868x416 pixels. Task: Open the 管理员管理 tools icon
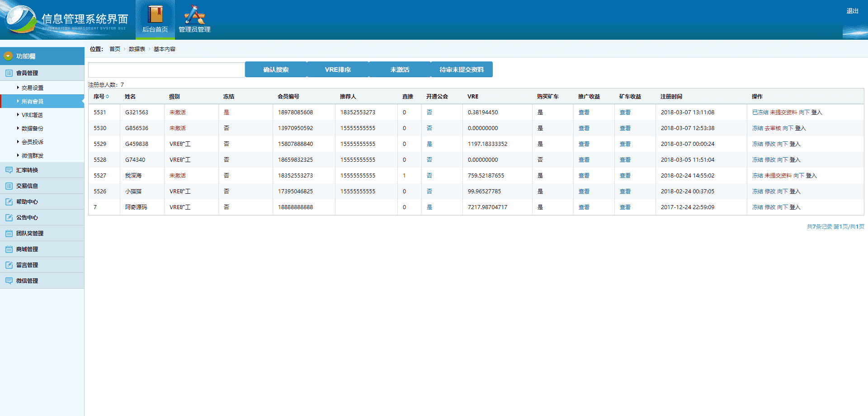pyautogui.click(x=194, y=14)
